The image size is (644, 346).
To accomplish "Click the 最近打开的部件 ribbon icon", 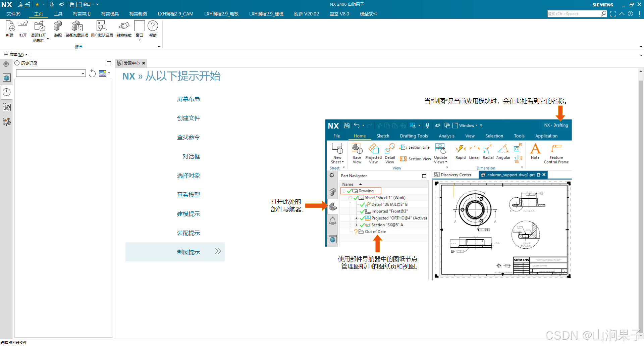I will coord(39,27).
